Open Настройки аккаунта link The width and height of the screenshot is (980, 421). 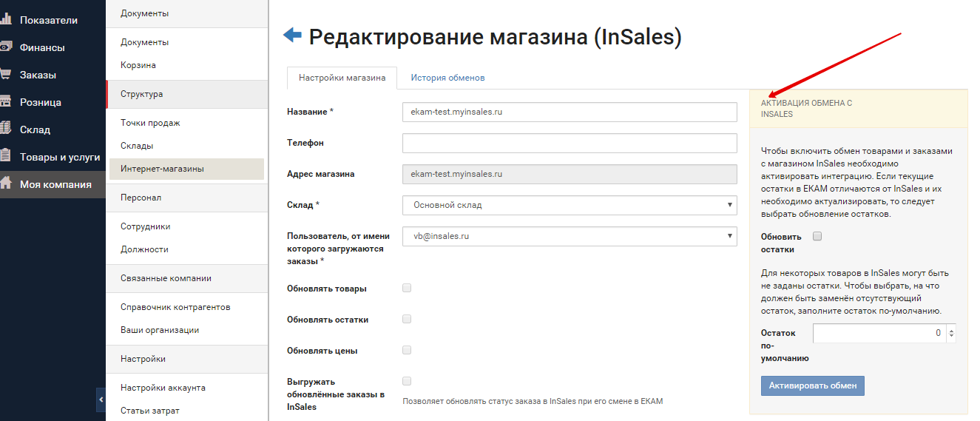[163, 388]
